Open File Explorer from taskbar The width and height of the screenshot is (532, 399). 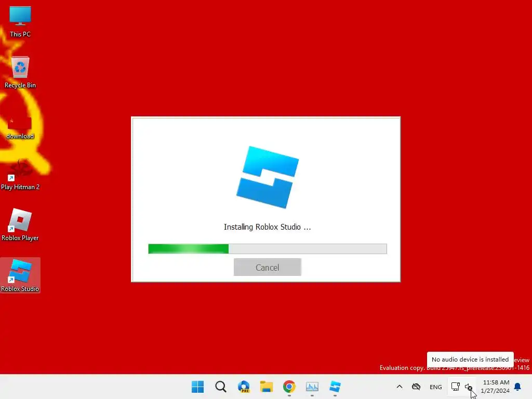pos(267,387)
